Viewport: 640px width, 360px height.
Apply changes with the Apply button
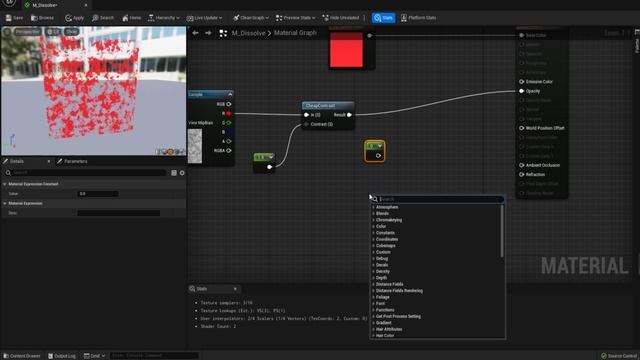point(74,18)
